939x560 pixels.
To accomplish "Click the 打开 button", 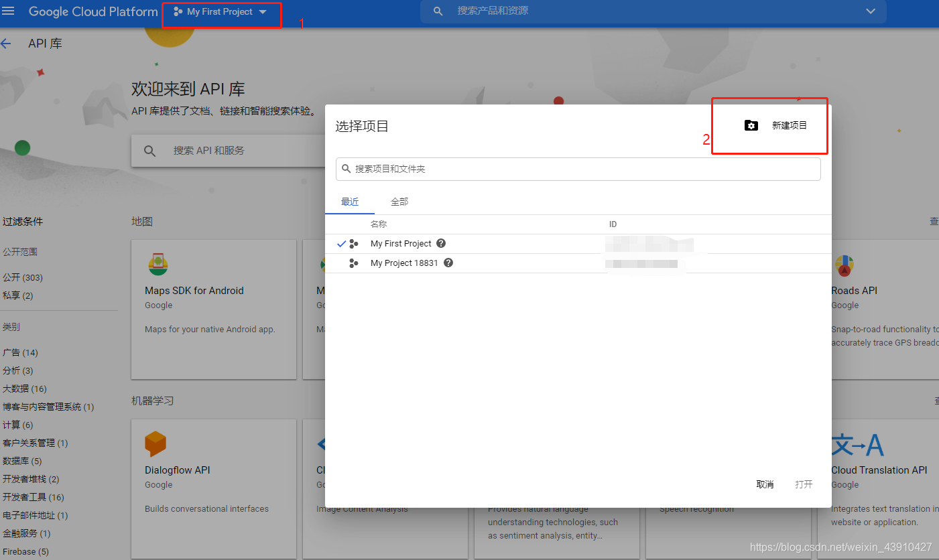I will tap(804, 484).
